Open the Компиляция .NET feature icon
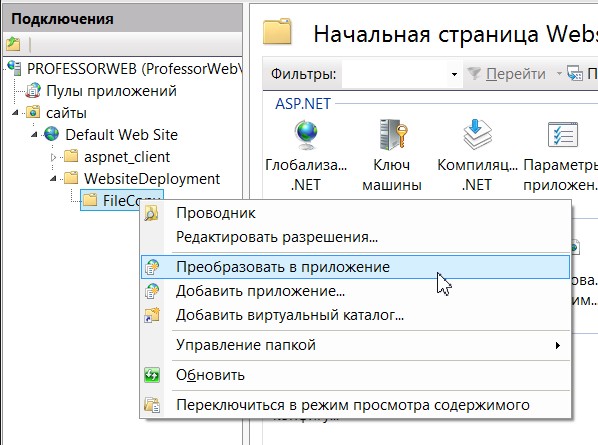598x445 pixels. pyautogui.click(x=477, y=135)
